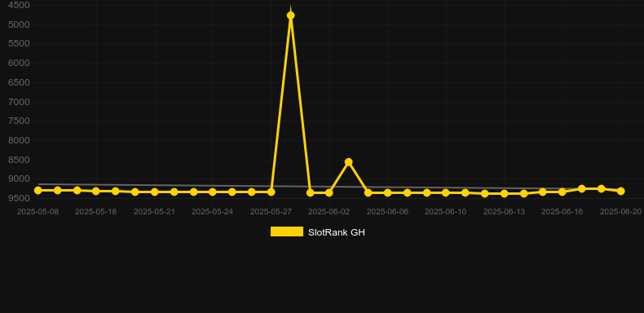Click the 9000 y-axis value label
The width and height of the screenshot is (644, 313).
[19, 179]
